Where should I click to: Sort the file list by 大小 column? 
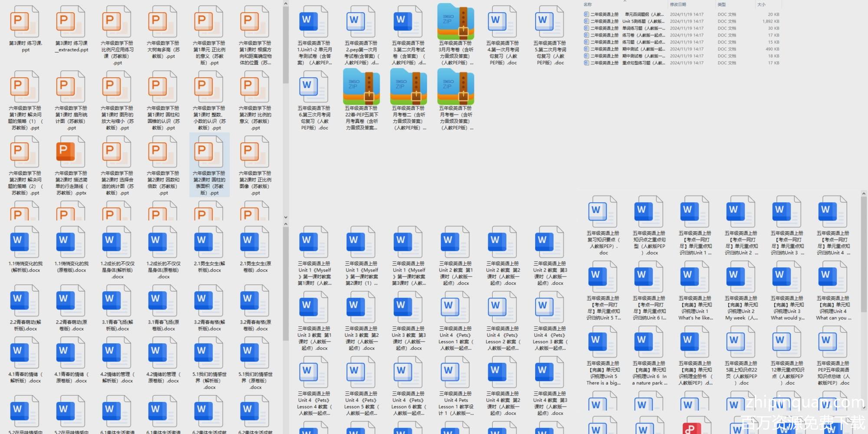[x=762, y=4]
